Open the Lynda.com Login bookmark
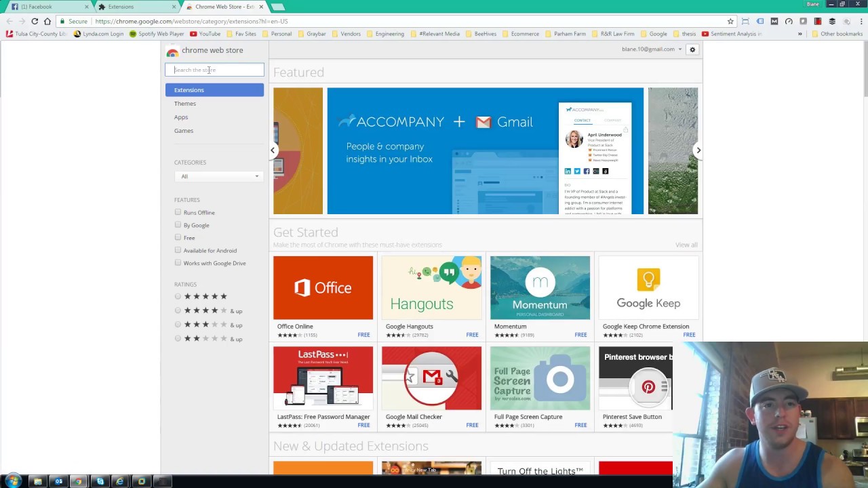The image size is (868, 488). 99,34
